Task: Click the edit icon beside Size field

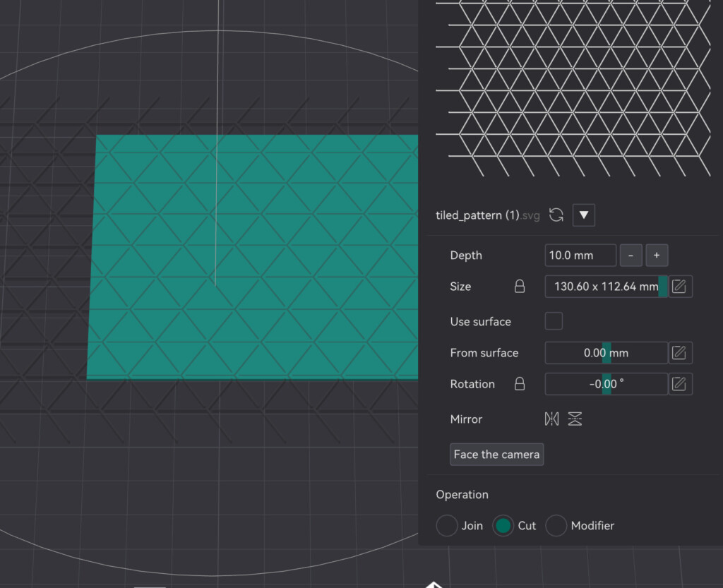Action: [x=680, y=287]
